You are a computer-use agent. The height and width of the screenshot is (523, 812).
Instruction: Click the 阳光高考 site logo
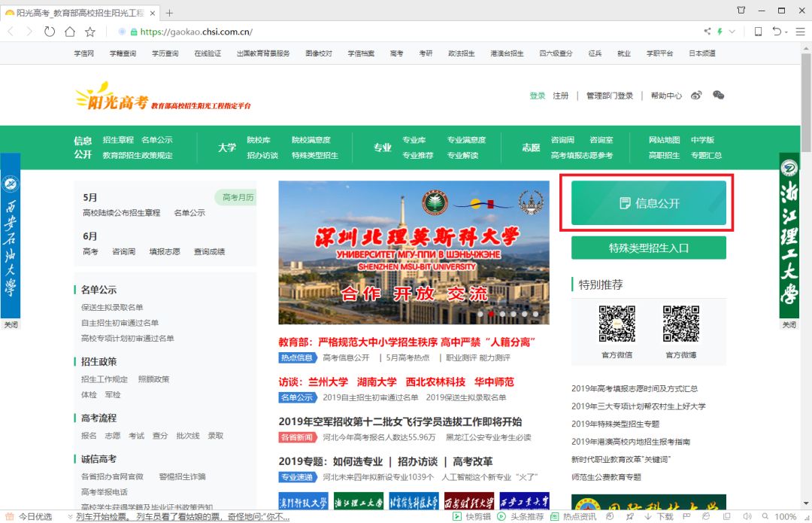pos(163,96)
